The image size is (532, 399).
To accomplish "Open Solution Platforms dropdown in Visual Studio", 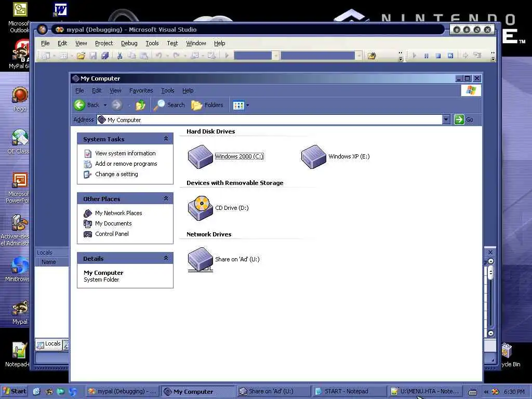I will pos(358,55).
